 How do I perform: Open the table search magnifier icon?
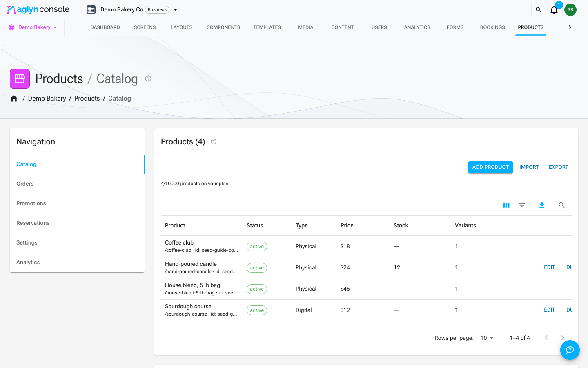coord(562,205)
